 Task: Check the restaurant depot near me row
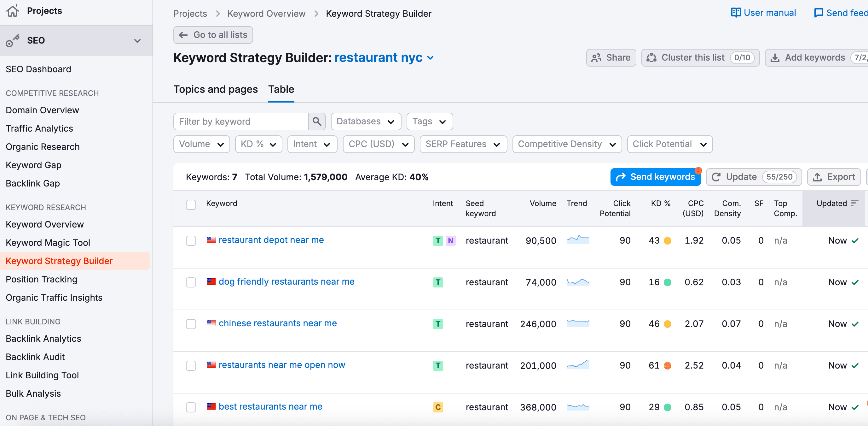point(191,240)
